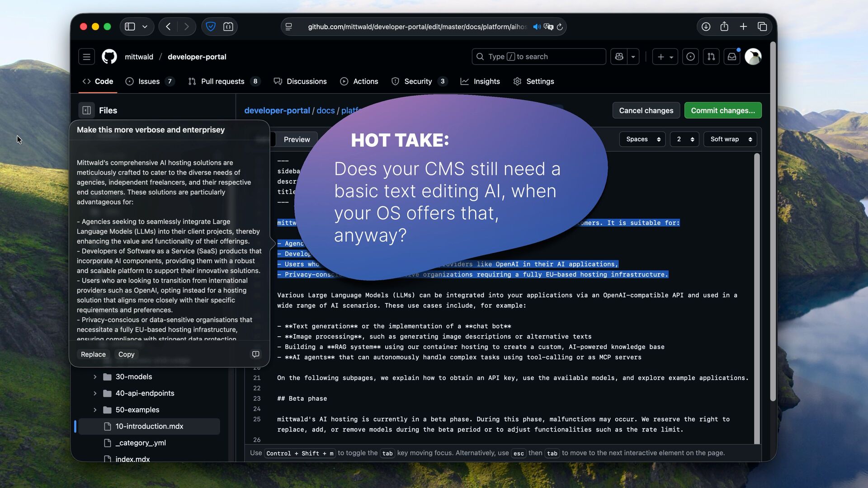This screenshot has height=488, width=868.
Task: Click Replace in the rewrite popup
Action: [93, 354]
